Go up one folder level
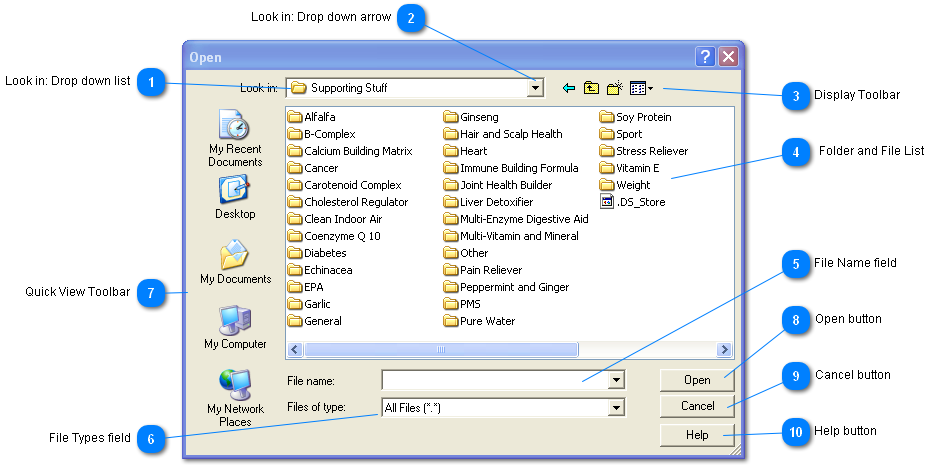 tap(591, 88)
